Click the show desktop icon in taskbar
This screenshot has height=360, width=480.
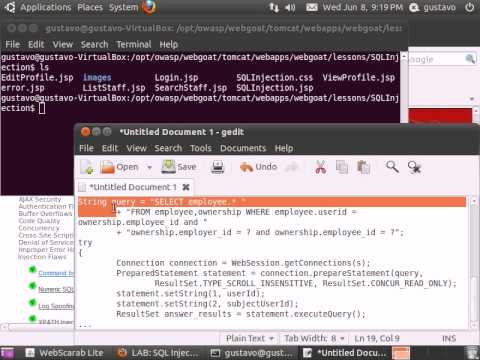click(7, 353)
